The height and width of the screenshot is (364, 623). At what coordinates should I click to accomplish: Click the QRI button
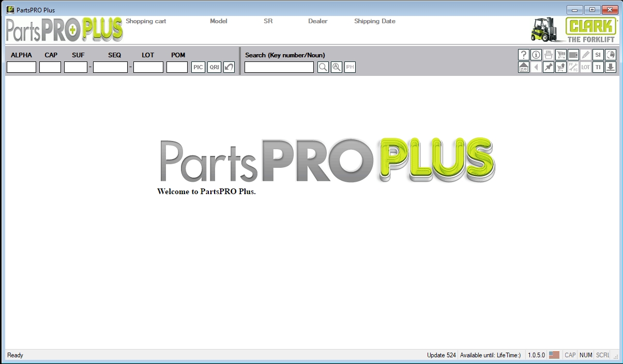coord(214,67)
